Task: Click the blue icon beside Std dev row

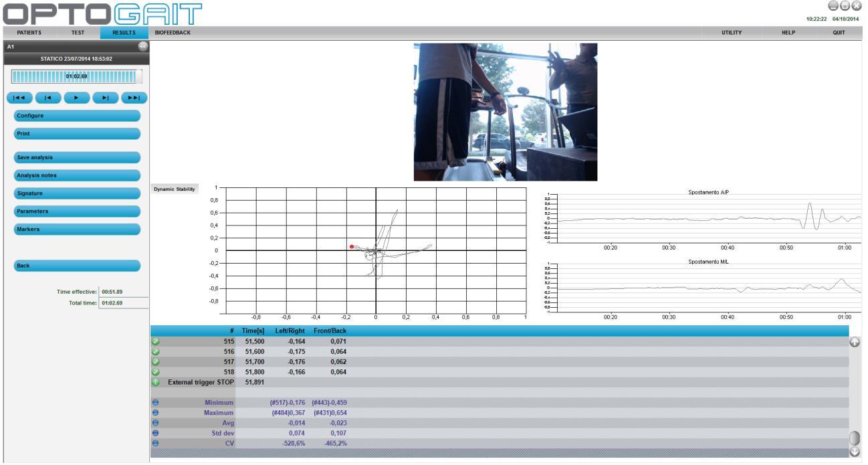Action: pyautogui.click(x=156, y=433)
